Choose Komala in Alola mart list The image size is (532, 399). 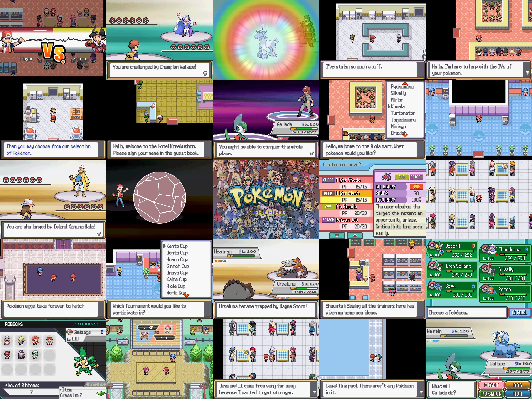coord(398,106)
